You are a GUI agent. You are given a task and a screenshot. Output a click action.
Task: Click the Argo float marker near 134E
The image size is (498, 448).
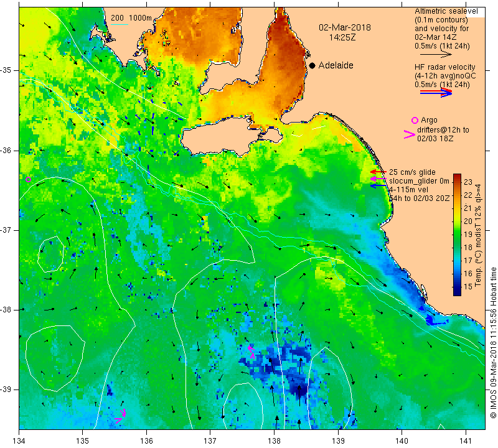click(x=28, y=179)
